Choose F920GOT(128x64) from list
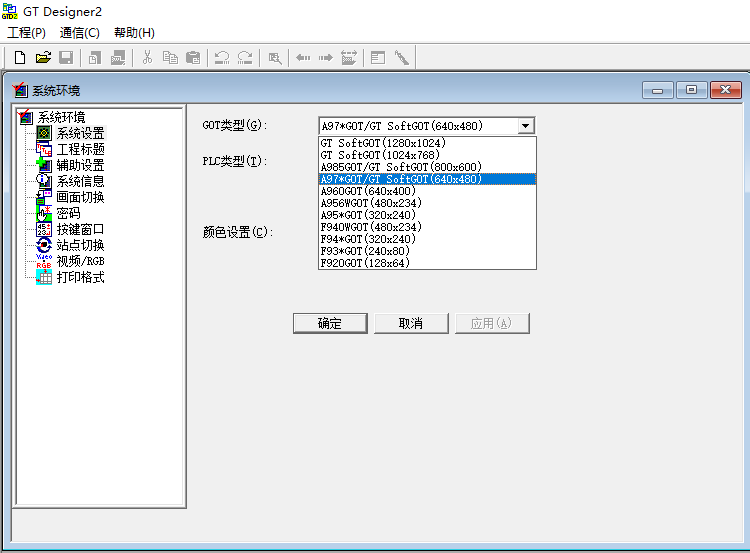This screenshot has height=553, width=750. tap(427, 263)
